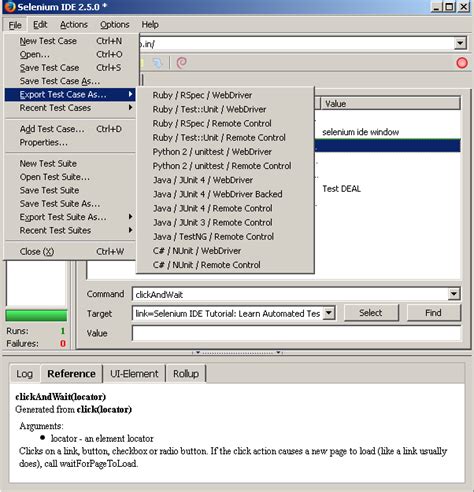Screen dimensions: 474x492
Task: Click the Value column header
Action: [390, 104]
